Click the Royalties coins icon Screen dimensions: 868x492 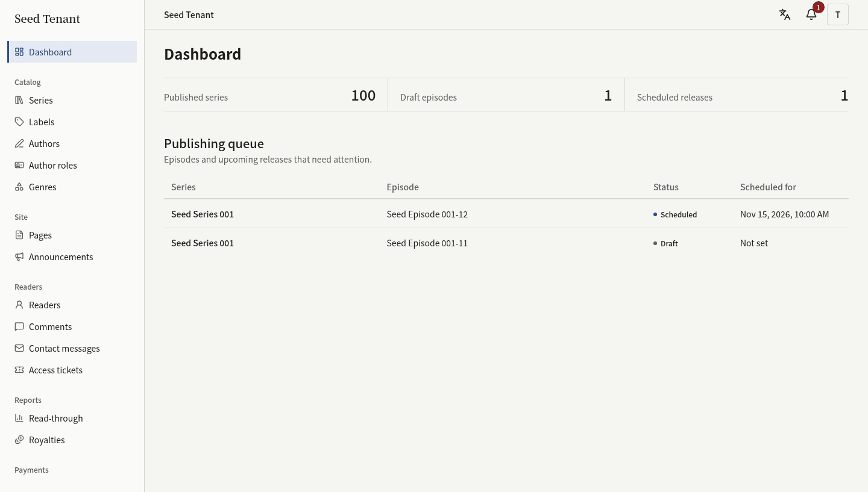(19, 440)
